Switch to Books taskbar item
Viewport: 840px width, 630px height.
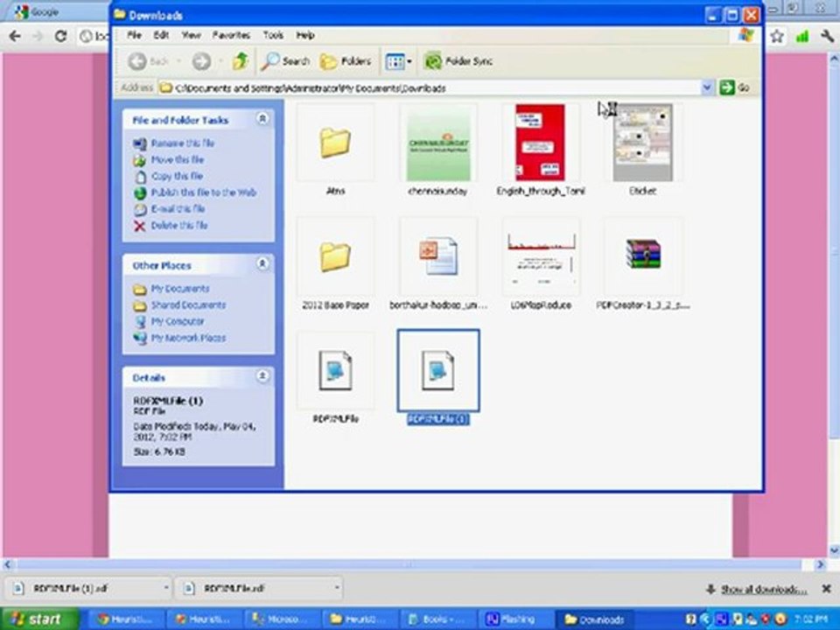click(x=439, y=619)
